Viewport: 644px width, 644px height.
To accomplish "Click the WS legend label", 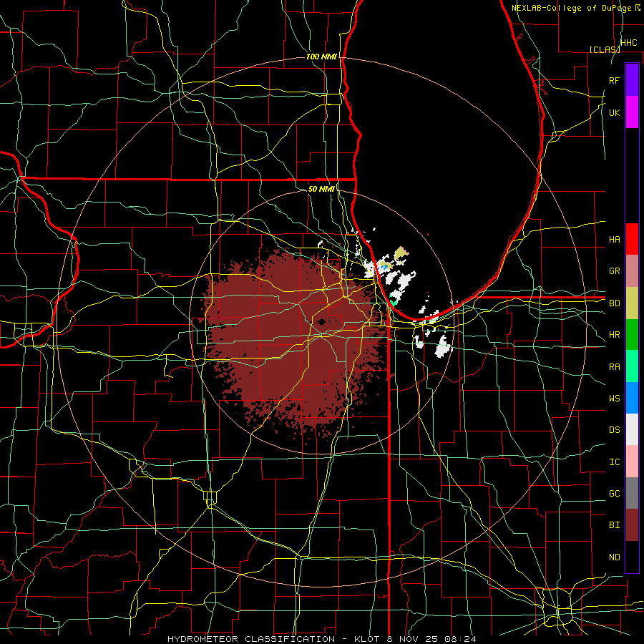I will click(615, 398).
